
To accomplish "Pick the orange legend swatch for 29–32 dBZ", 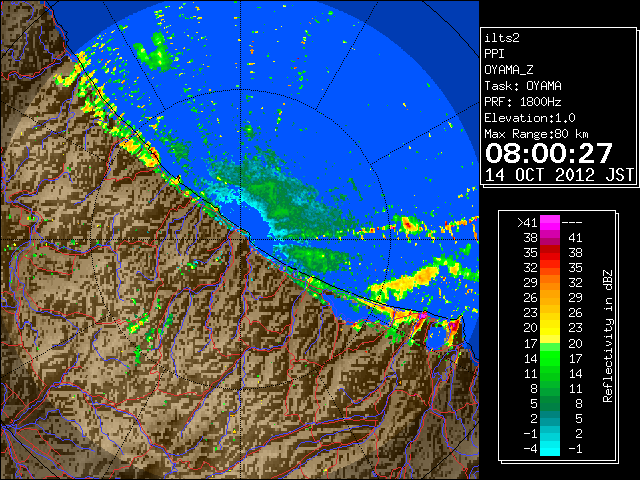I will click(x=550, y=283).
